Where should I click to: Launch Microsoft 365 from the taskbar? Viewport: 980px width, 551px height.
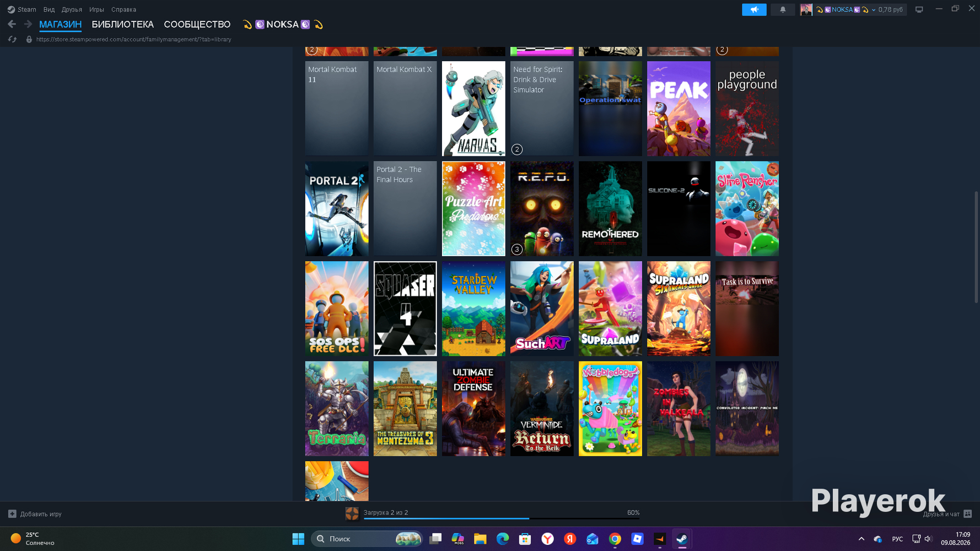click(x=458, y=539)
